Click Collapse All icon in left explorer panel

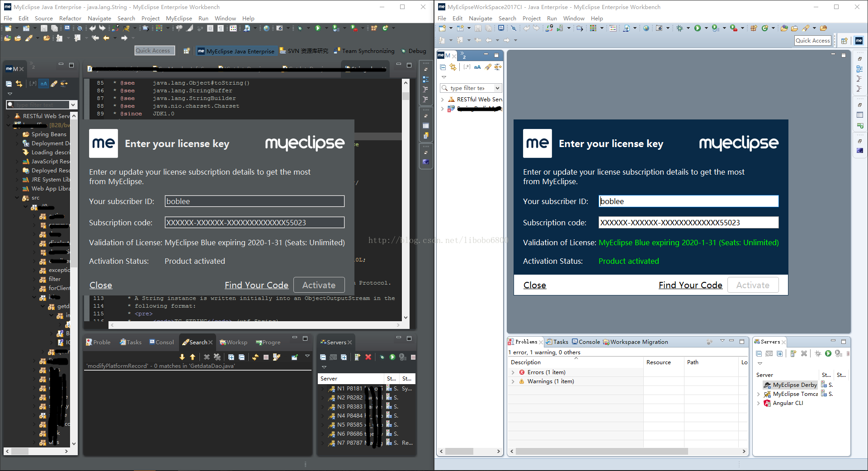(x=9, y=84)
